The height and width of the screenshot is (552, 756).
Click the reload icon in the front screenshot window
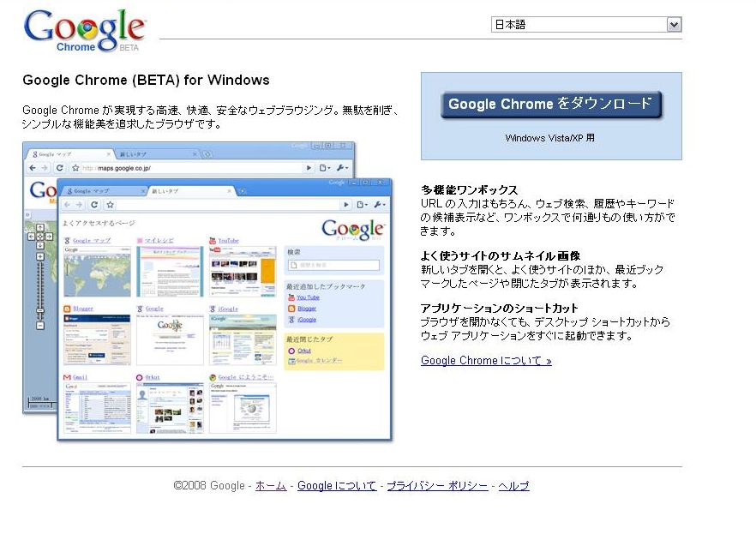click(x=94, y=204)
